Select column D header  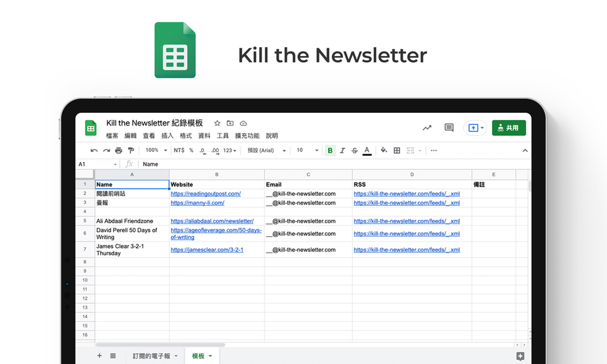point(412,174)
